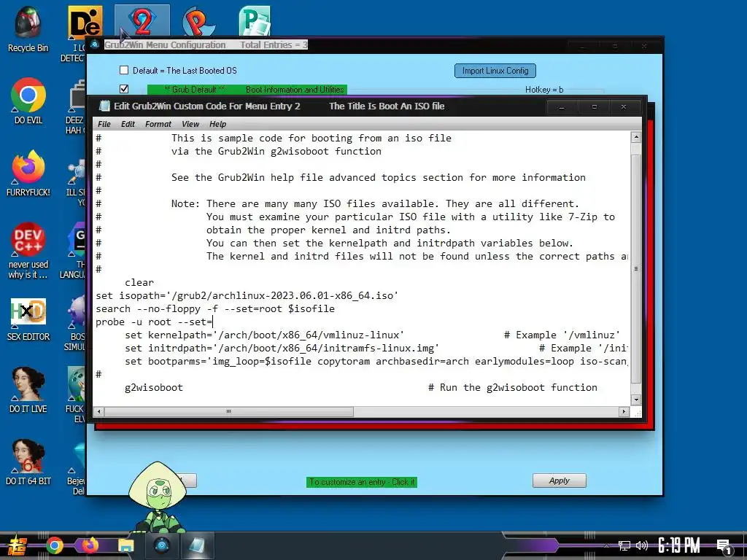Viewport: 747px width, 560px height.
Task: Click the 'To customize an entry' green label
Action: click(362, 482)
